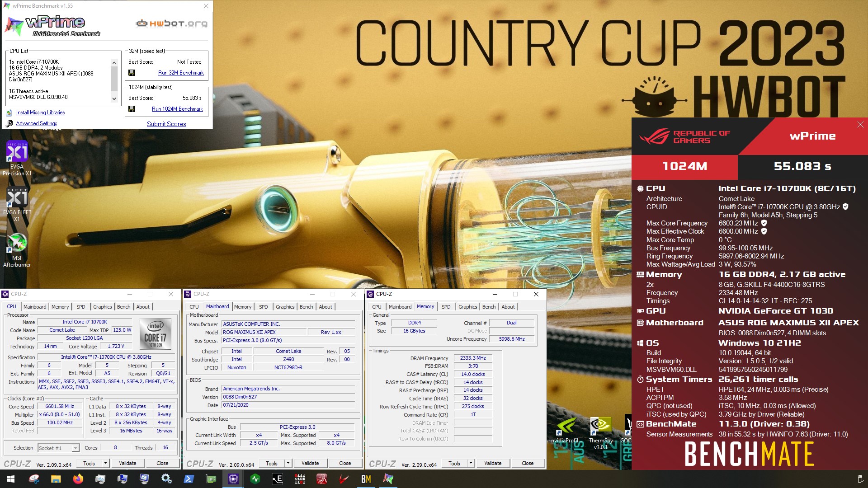Viewport: 868px width, 488px height.
Task: Open Advanced Settings link in wPrime
Action: (37, 123)
